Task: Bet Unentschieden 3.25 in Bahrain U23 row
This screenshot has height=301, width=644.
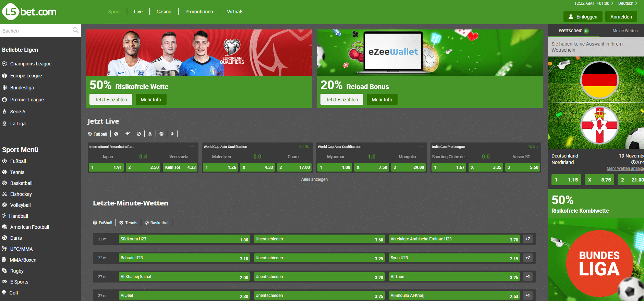Action: click(x=319, y=258)
